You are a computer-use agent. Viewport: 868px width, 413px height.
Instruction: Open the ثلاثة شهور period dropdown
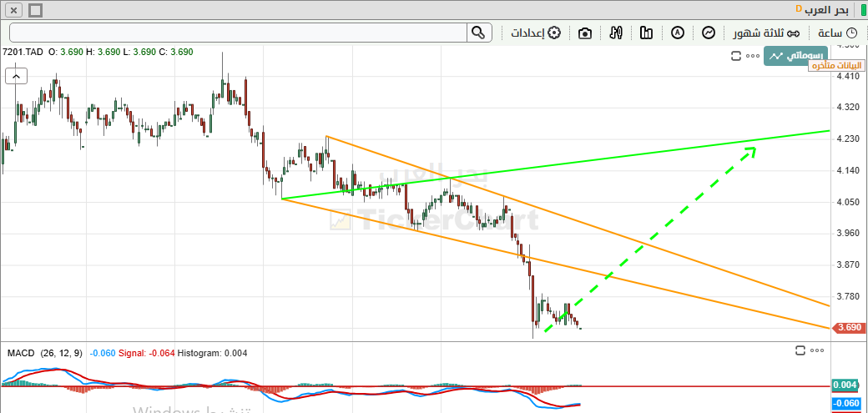tap(766, 33)
